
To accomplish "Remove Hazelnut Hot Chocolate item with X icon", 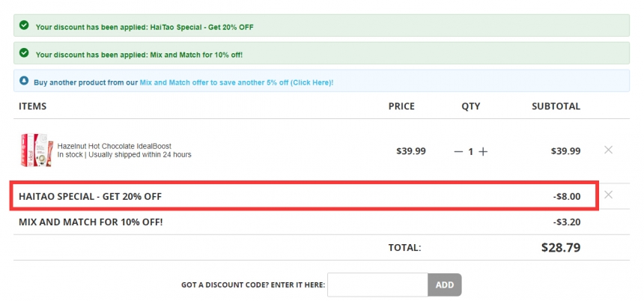I will (608, 150).
